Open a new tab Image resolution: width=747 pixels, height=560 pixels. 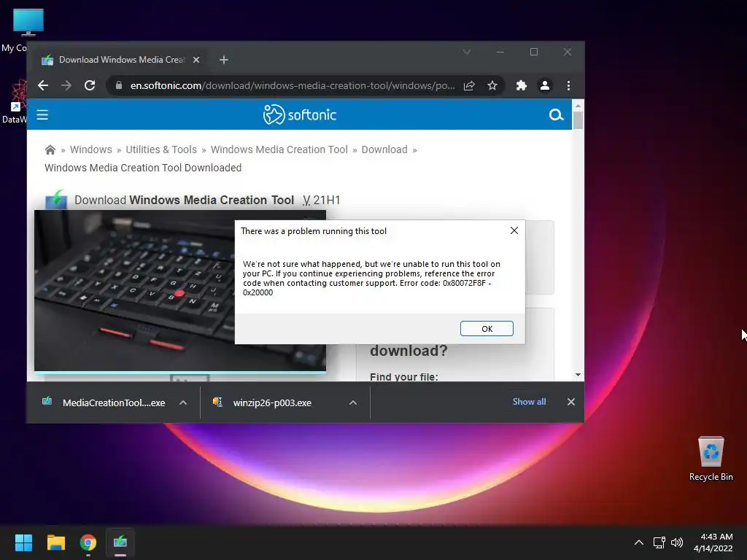[224, 60]
